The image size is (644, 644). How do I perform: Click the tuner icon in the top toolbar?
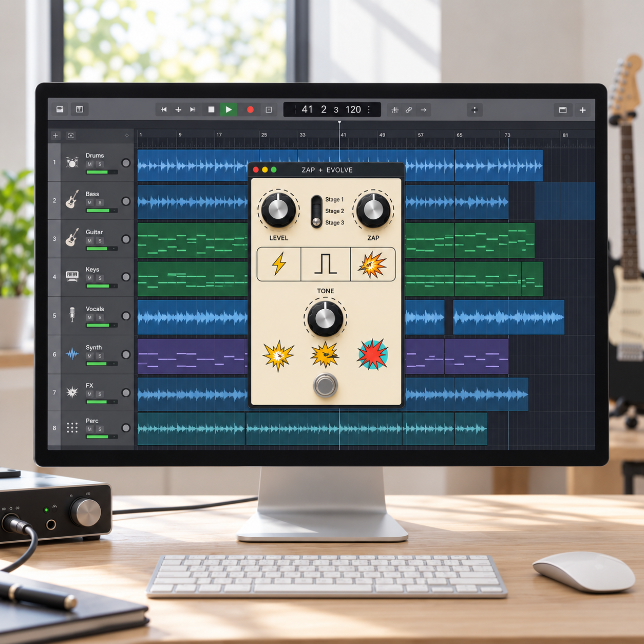click(475, 110)
